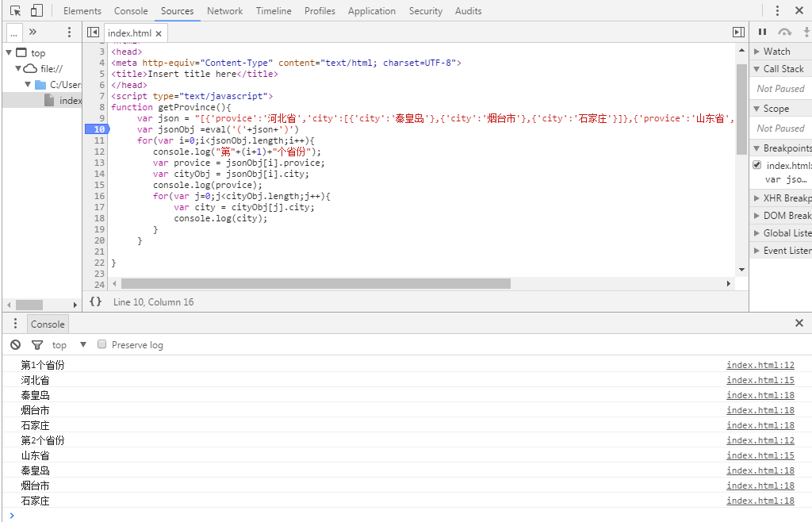Expand the DOM Breakpoints section
Image resolution: width=812 pixels, height=522 pixels.
pos(757,216)
